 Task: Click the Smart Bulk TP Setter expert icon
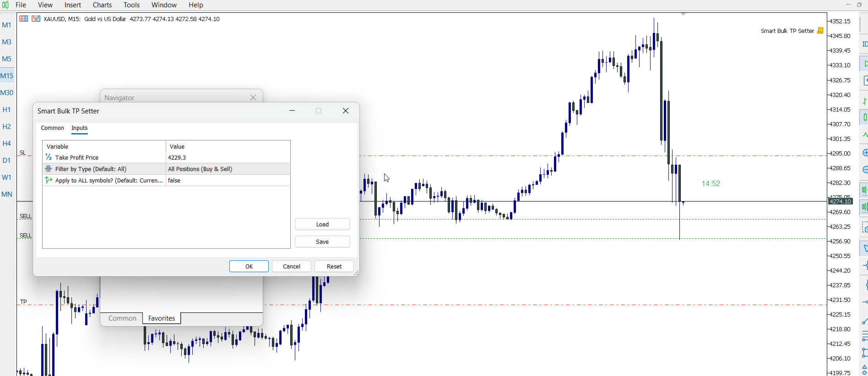(x=820, y=31)
